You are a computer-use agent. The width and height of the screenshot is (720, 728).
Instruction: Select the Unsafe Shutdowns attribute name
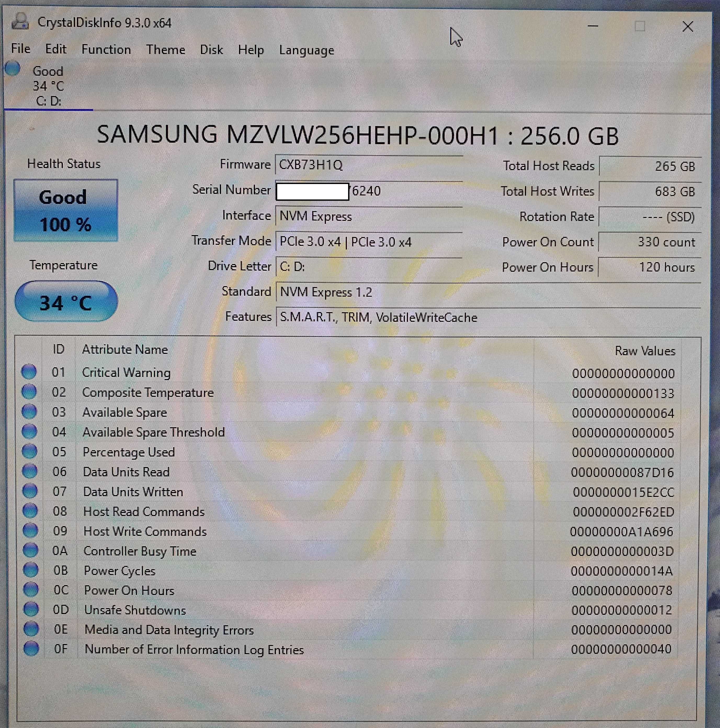[135, 610]
